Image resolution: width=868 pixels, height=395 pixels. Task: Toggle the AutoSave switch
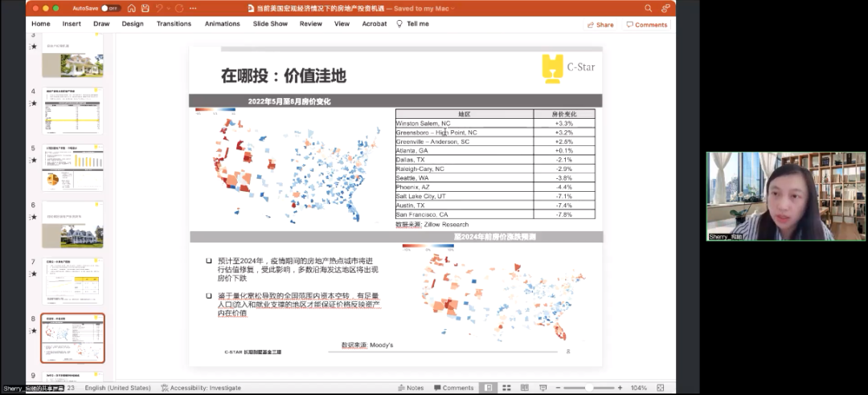click(111, 8)
